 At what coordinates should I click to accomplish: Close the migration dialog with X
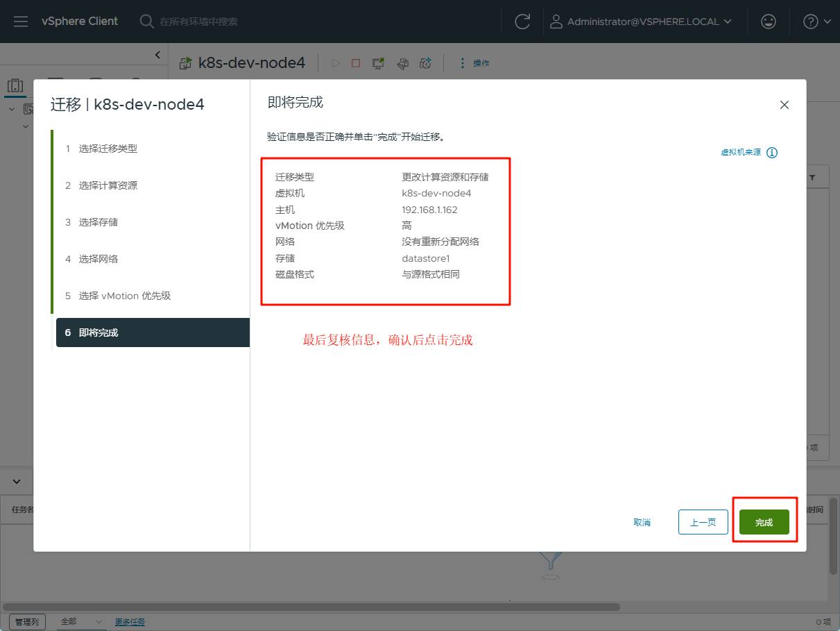click(x=785, y=105)
